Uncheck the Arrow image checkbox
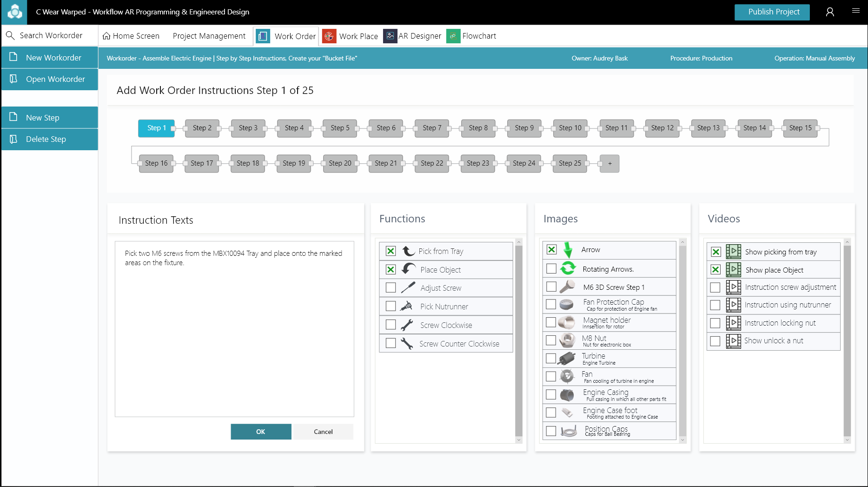 point(551,249)
